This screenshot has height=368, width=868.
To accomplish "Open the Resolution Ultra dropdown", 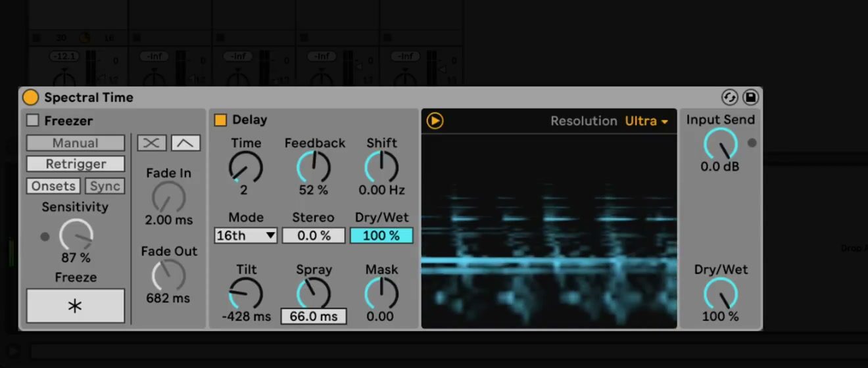I will tap(646, 121).
